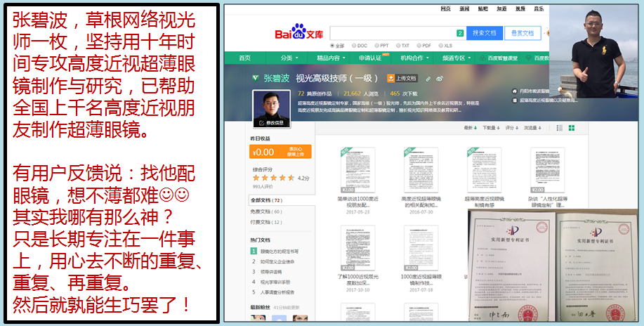Open the 知道 top link

pos(501,8)
